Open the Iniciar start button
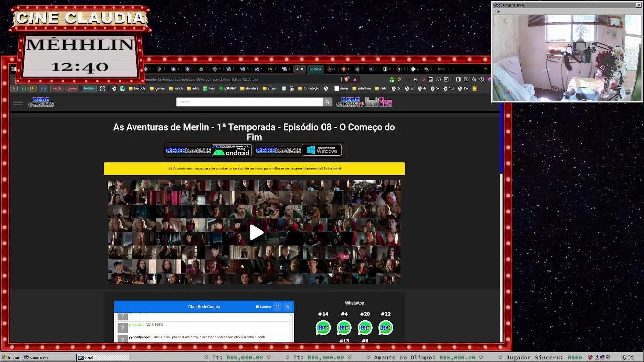644x362 pixels. click(10, 357)
